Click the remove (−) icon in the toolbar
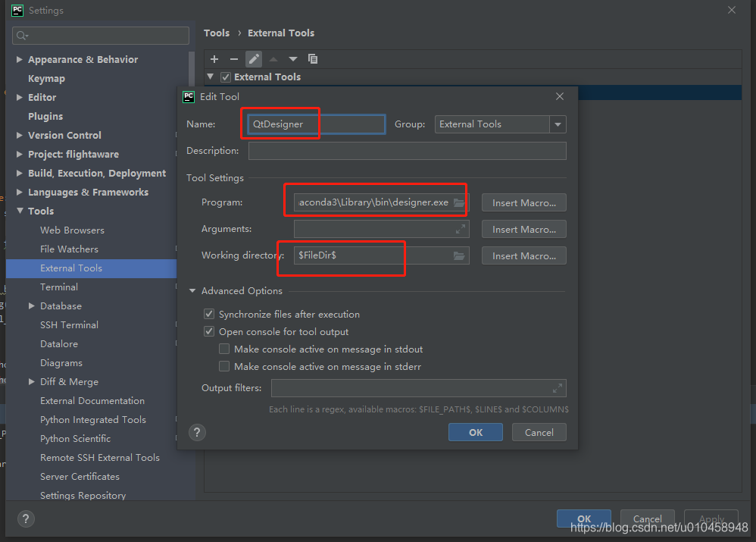This screenshot has width=756, height=542. pos(234,58)
